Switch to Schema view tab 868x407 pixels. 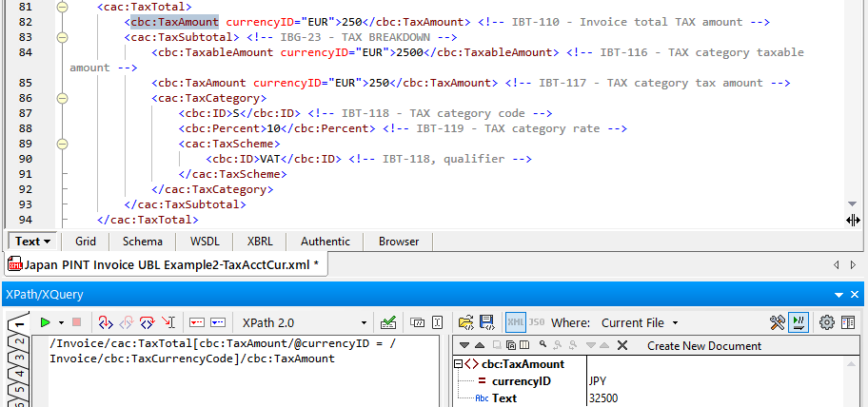click(x=142, y=242)
